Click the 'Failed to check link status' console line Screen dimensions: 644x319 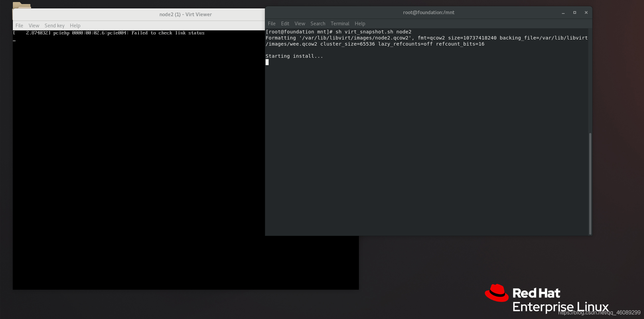pos(109,33)
